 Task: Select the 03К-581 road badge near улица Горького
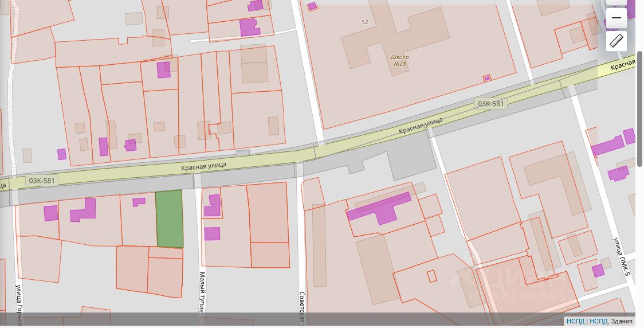pos(41,180)
